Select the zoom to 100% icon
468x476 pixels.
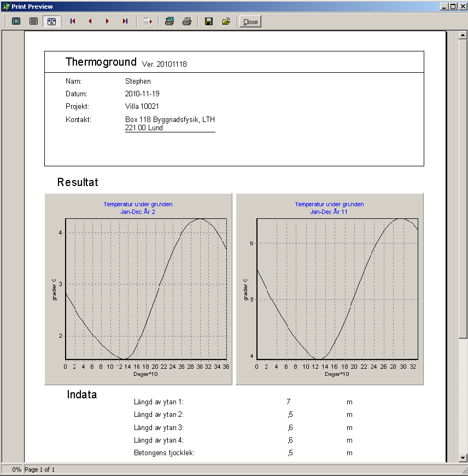(34, 21)
